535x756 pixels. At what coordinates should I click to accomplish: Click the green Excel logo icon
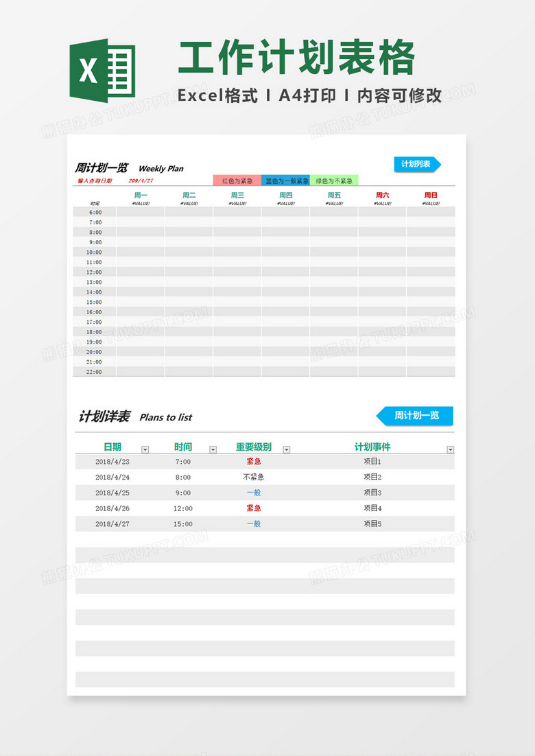pos(102,71)
